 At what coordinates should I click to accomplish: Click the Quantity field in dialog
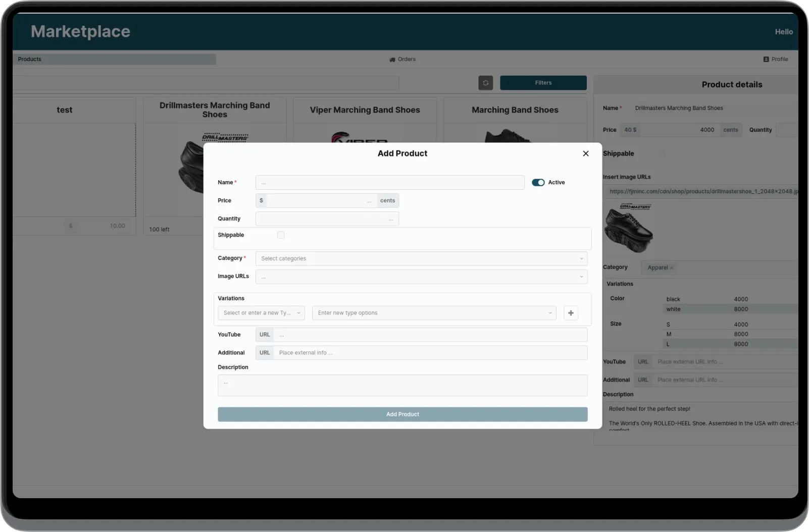coord(327,219)
